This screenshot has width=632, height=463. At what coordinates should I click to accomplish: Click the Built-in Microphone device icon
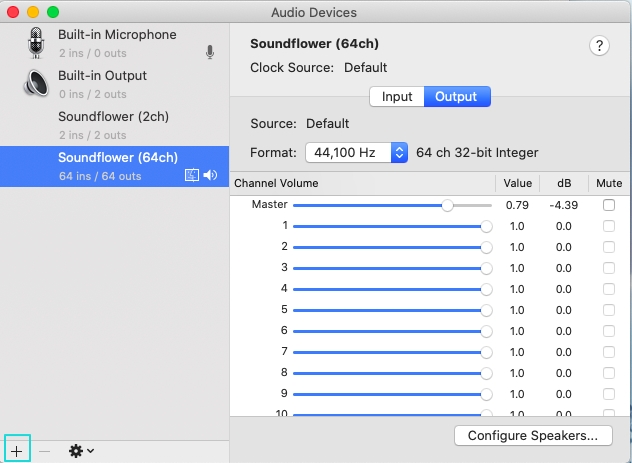pos(36,43)
